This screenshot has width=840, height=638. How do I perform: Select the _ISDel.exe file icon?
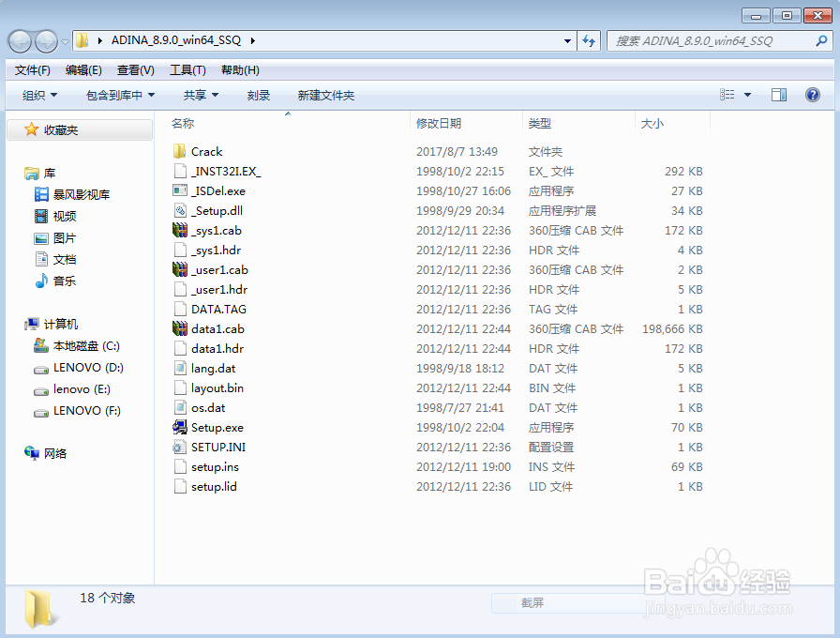pos(179,190)
